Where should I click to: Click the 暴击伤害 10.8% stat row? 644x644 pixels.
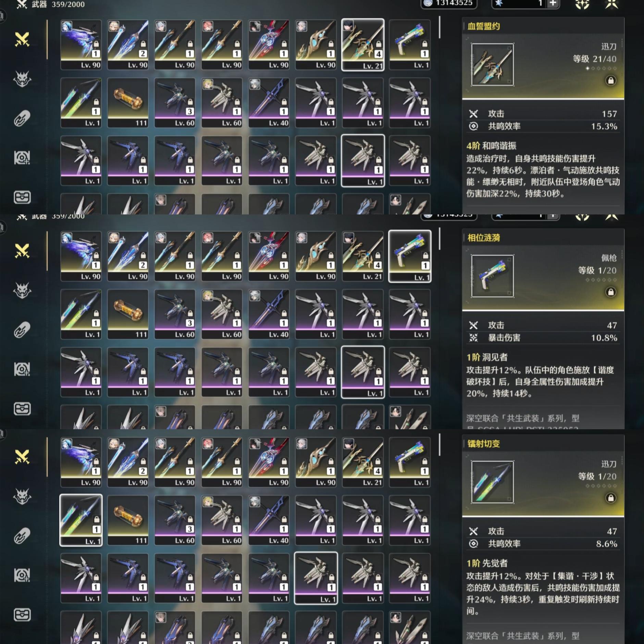[x=543, y=338]
